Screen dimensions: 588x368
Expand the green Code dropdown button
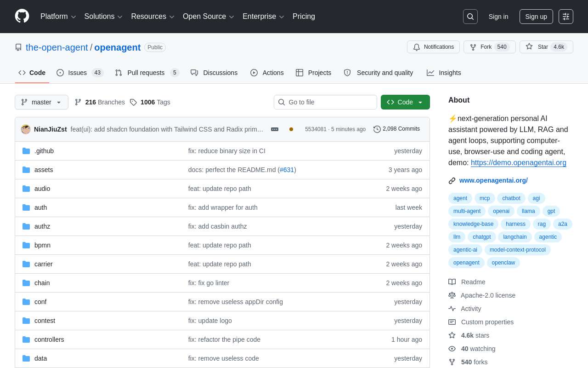(x=405, y=102)
